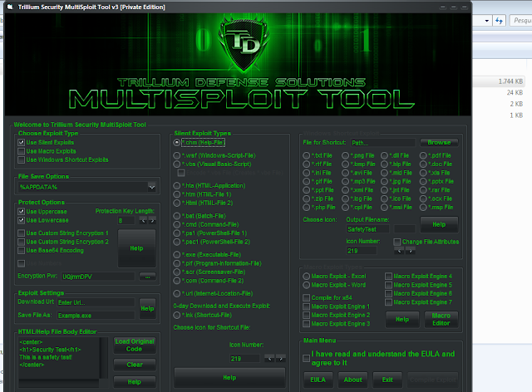Select the *.chm (Help-File) radio button
This screenshot has width=532, height=392.
(x=177, y=143)
